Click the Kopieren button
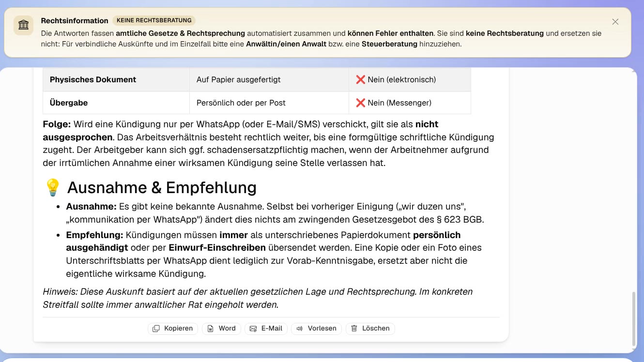This screenshot has width=644, height=362. coord(173,329)
